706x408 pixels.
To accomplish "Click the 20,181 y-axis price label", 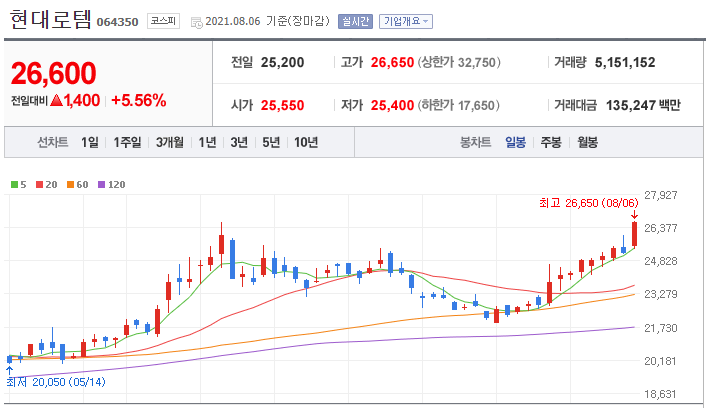I will tap(661, 361).
